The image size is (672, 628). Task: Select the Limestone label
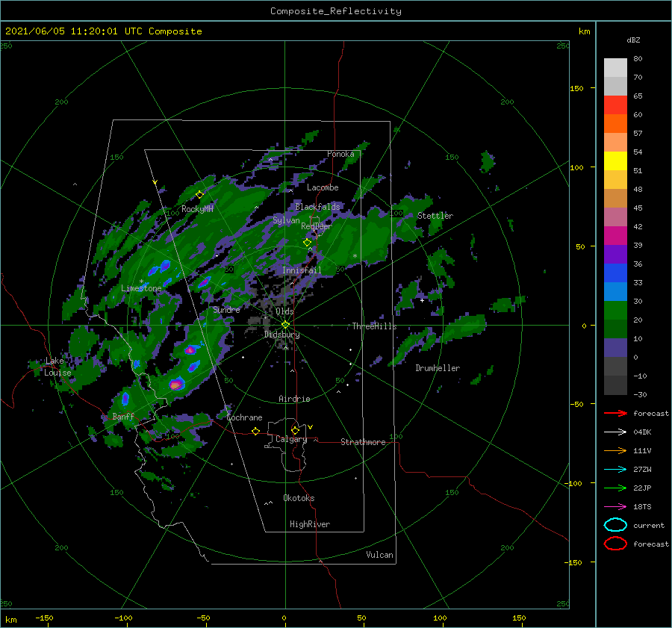point(141,288)
